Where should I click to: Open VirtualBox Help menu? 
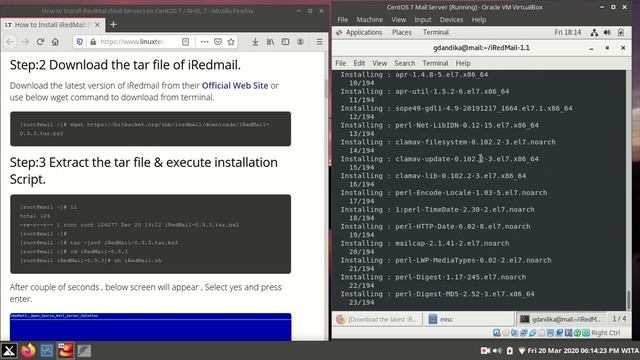point(479,20)
